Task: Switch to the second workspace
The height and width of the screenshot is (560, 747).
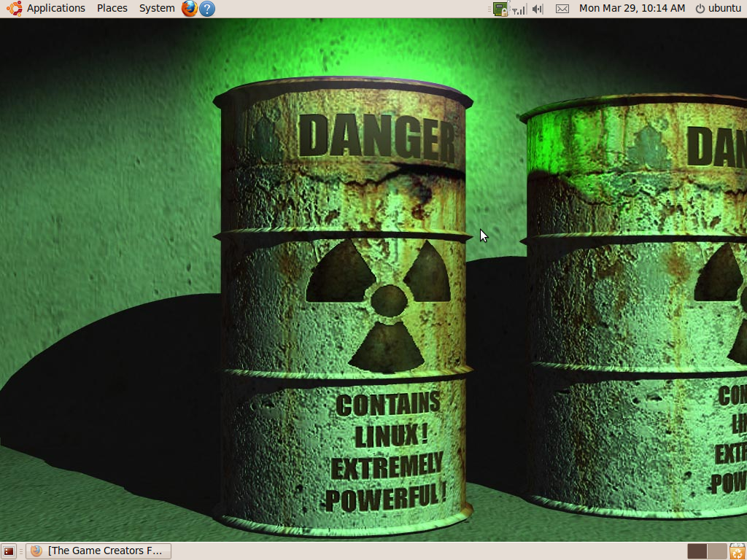Action: pos(717,551)
